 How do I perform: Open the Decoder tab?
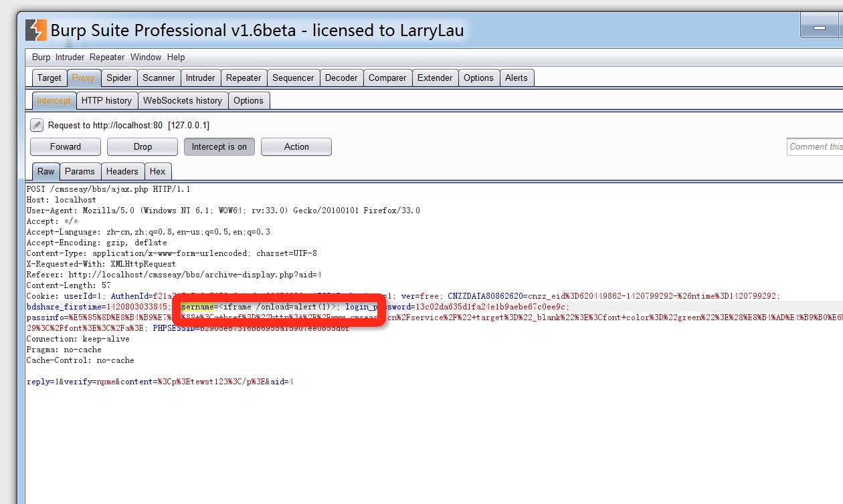(341, 78)
